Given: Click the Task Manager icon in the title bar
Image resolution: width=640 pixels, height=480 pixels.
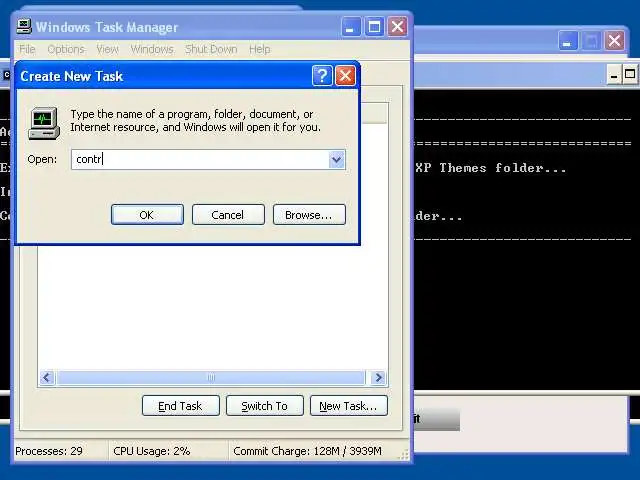Looking at the screenshot, I should click(x=24, y=27).
